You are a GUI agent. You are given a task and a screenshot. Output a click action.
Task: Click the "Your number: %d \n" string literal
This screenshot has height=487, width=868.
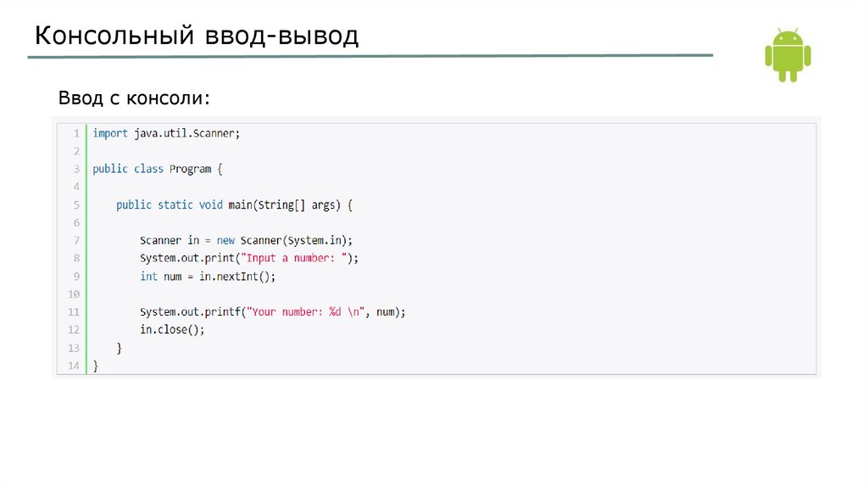pos(305,312)
